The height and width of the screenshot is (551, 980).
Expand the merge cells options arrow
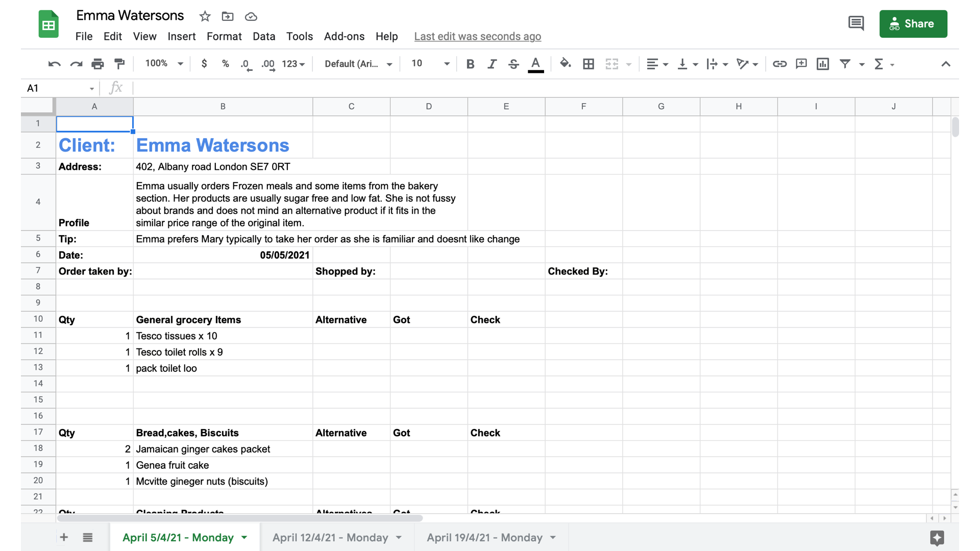pos(629,64)
